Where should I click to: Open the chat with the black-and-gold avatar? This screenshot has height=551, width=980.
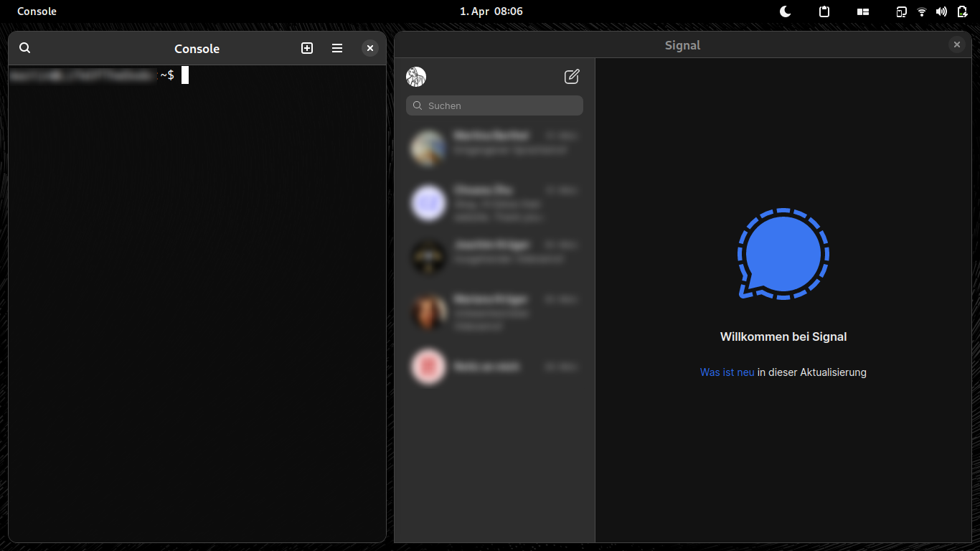494,257
